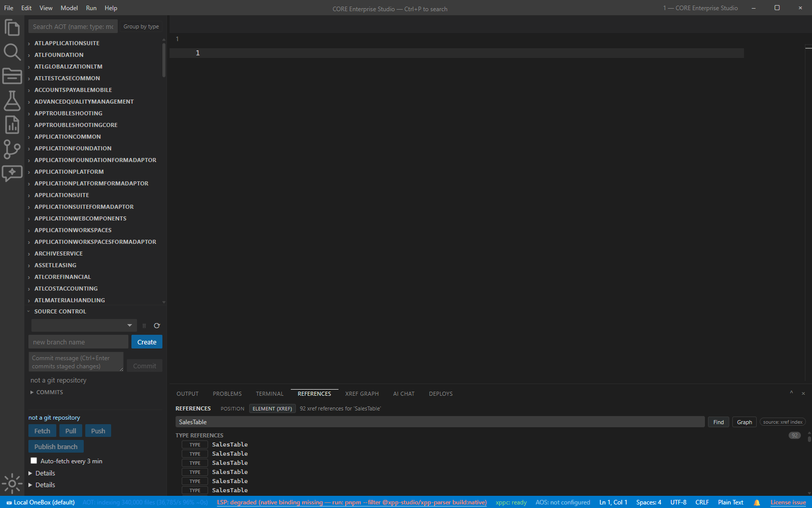Viewport: 812px width, 508px height.
Task: Focus the Search AOT input field
Action: [x=73, y=26]
